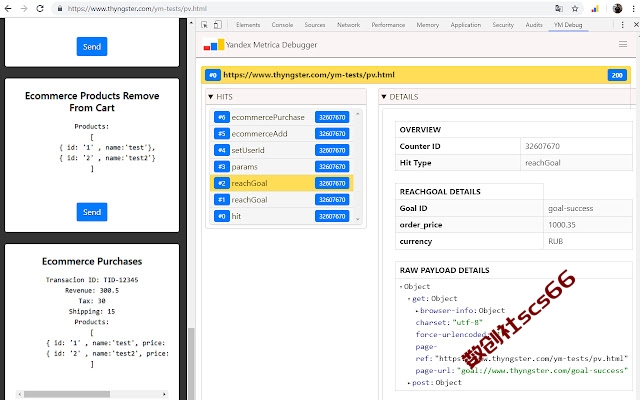Open the Network tab
The image size is (640, 400).
click(348, 25)
